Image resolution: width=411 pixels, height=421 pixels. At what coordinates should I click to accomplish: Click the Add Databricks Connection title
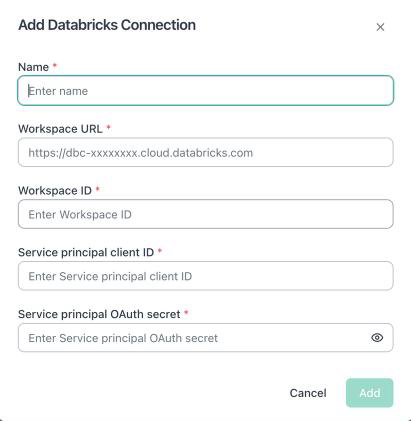pos(107,25)
